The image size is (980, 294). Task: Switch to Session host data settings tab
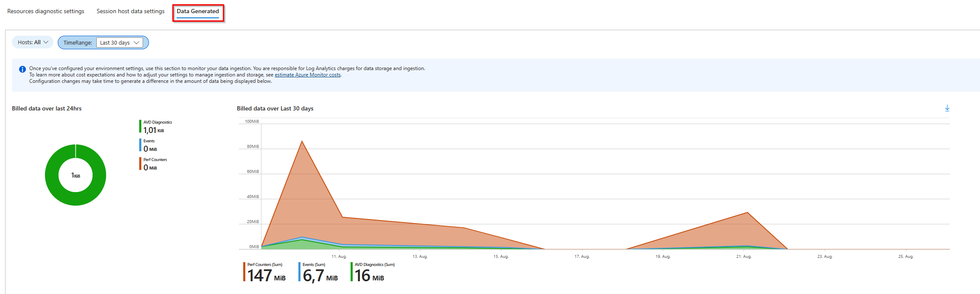[x=130, y=11]
